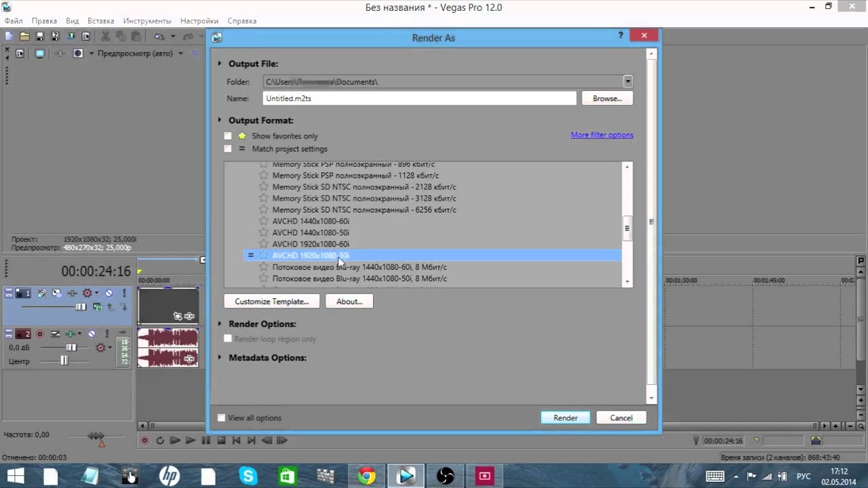Screen dimensions: 868x488
Task: Click the Render As help question mark
Action: [x=620, y=35]
